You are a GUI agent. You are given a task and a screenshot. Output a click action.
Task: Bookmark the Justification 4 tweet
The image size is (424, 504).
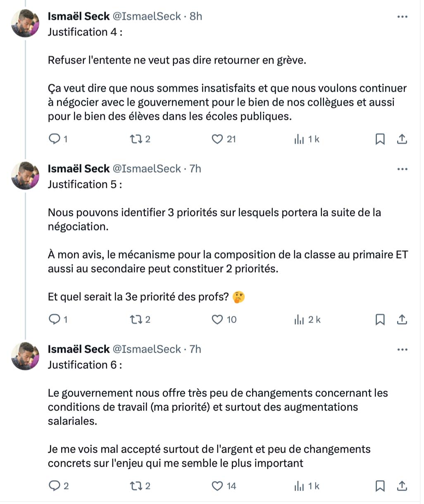pos(380,139)
